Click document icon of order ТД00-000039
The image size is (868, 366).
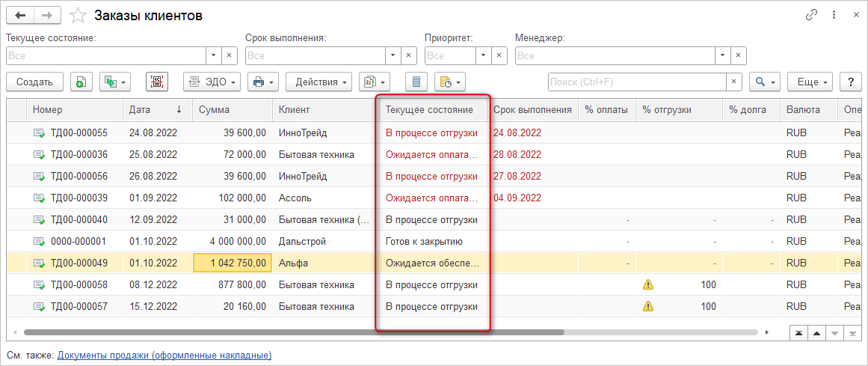click(40, 198)
